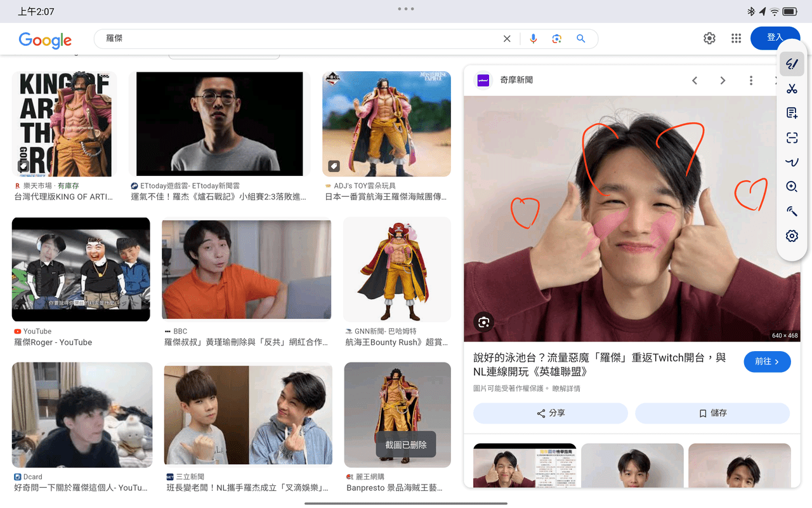Select the squiggle line tool icon
Screen dimensions: 812x508
792,162
